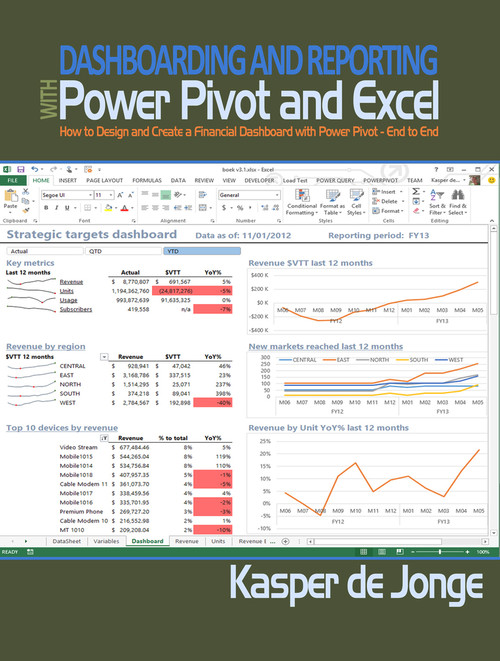Click the smiley feedback icon
500x661 pixels.
click(x=491, y=180)
